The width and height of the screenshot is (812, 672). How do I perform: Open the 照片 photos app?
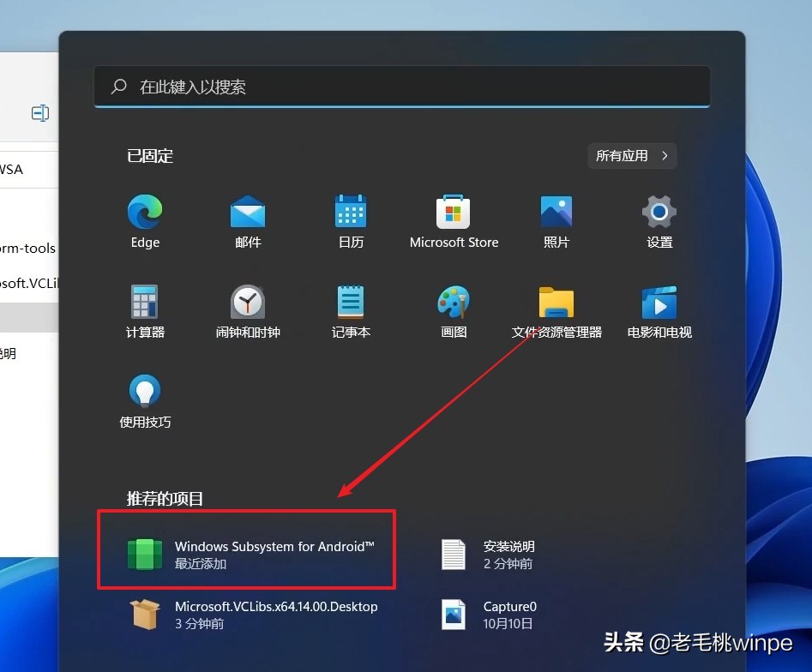(x=556, y=221)
